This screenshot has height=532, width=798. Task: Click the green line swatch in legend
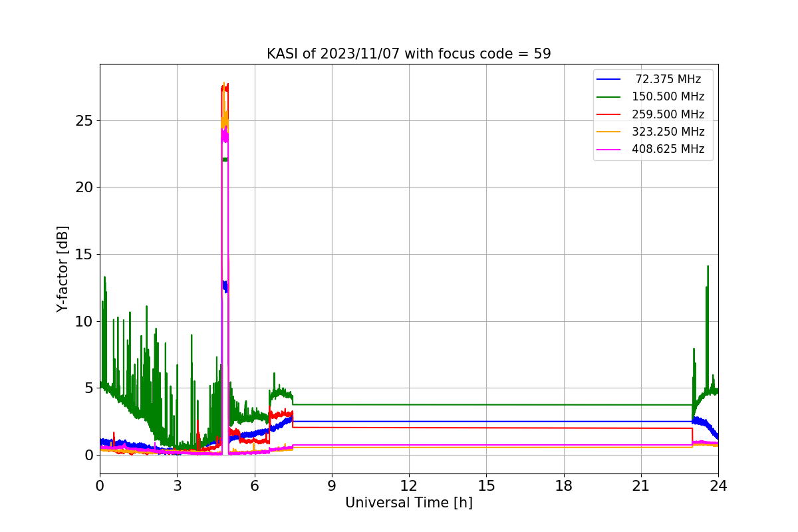pyautogui.click(x=609, y=97)
